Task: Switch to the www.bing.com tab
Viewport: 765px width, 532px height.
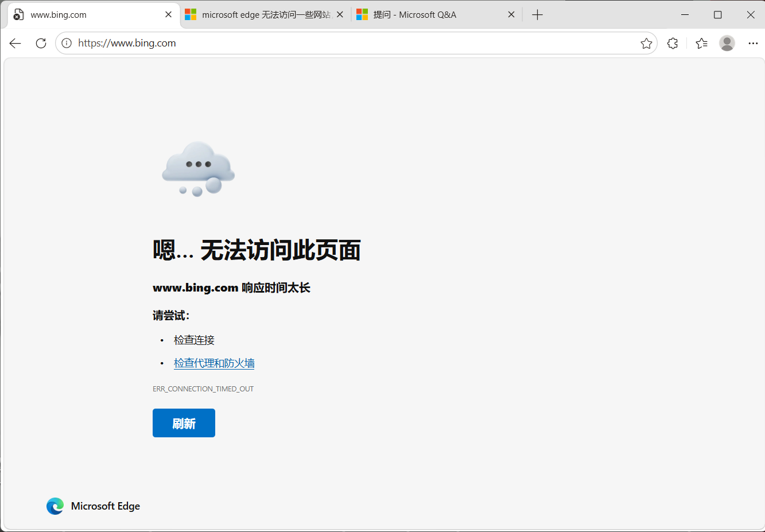Action: pos(94,15)
